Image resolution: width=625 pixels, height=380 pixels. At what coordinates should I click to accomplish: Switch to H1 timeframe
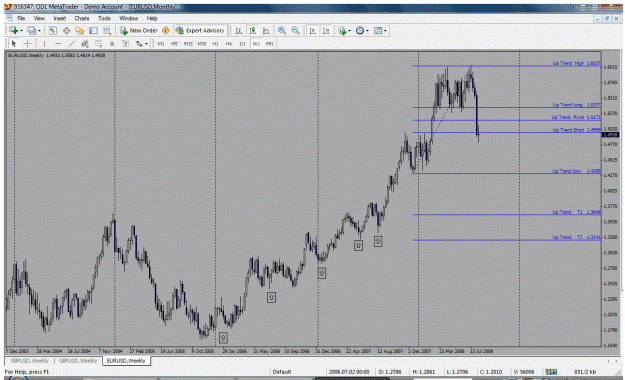(215, 44)
